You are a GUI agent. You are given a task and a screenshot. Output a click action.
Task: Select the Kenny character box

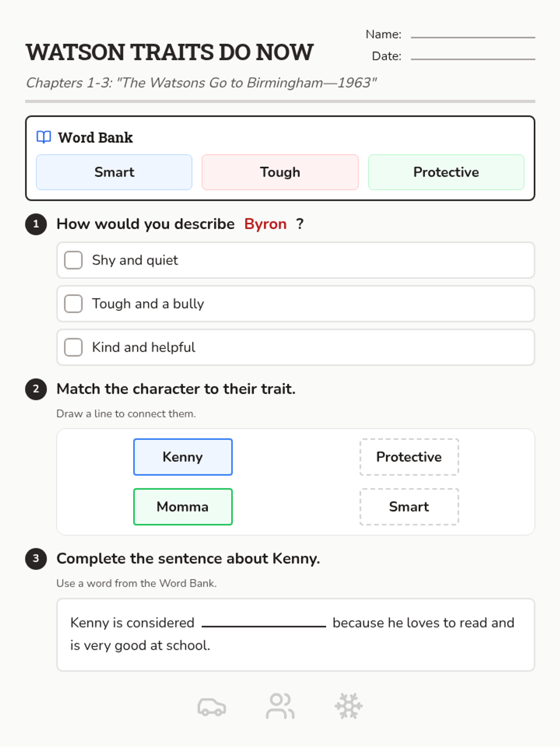point(183,457)
